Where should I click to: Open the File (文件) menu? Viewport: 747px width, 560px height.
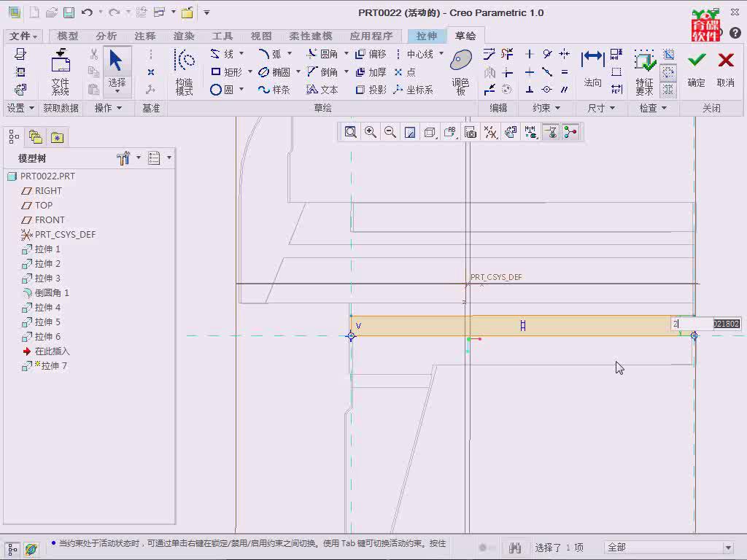(23, 36)
